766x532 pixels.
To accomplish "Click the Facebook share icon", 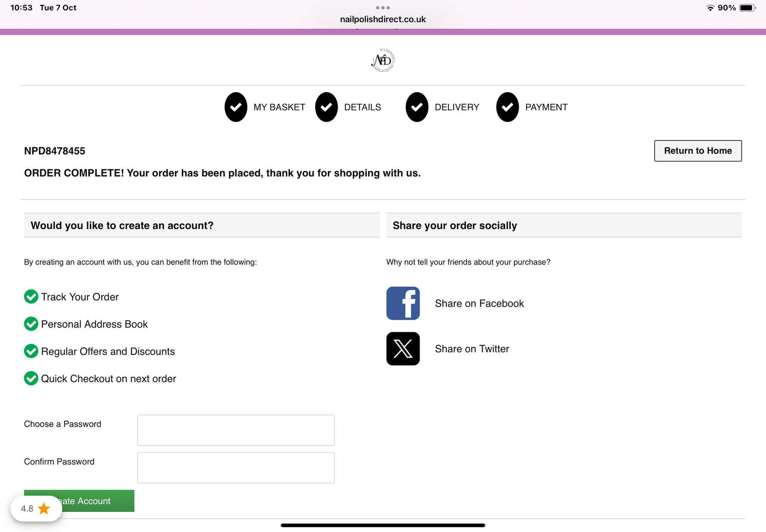I will pos(403,303).
